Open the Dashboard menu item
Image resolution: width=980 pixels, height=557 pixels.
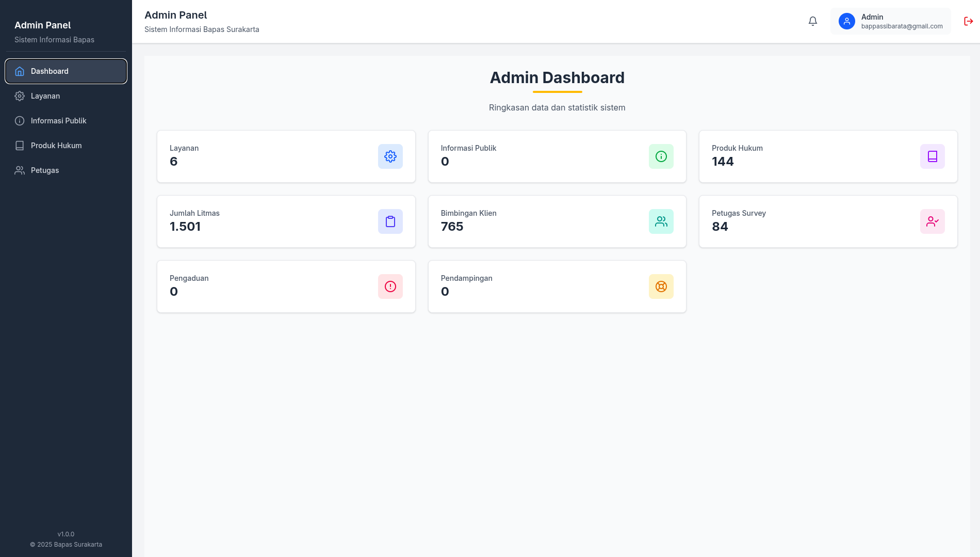[66, 71]
